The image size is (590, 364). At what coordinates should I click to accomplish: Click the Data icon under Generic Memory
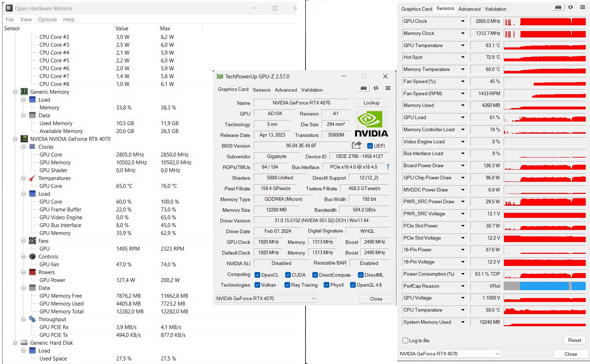(x=32, y=115)
